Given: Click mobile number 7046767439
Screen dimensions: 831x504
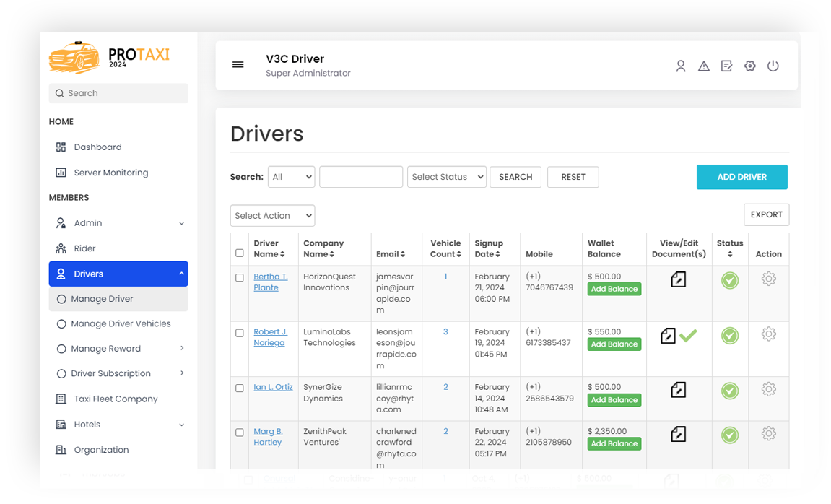Looking at the screenshot, I should pyautogui.click(x=549, y=288).
